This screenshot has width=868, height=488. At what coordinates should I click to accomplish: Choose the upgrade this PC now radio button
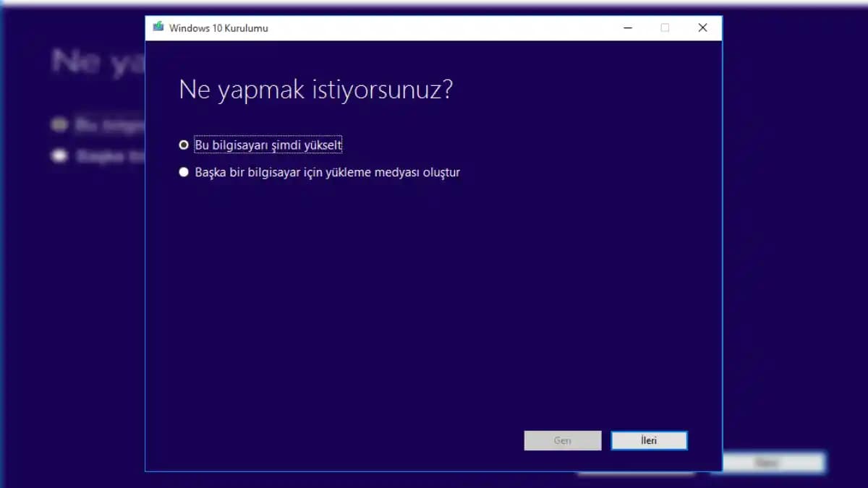pyautogui.click(x=184, y=145)
